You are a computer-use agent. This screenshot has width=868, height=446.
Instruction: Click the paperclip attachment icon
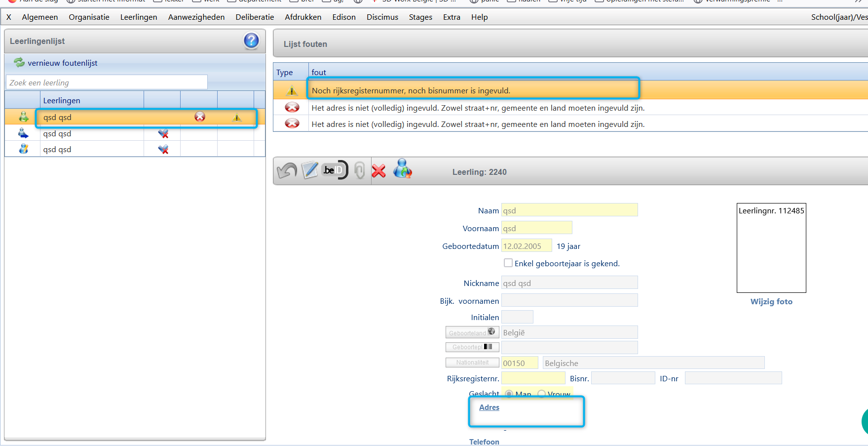point(359,171)
